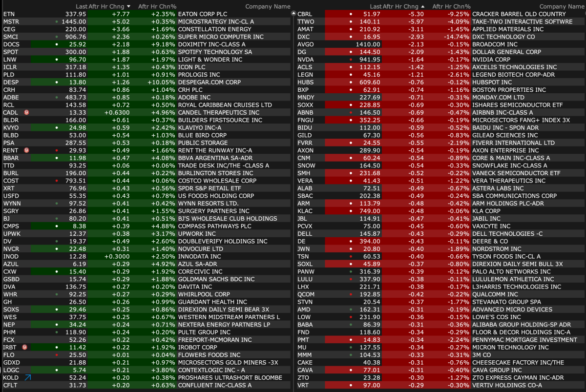Click the Company Name header in gainers table
The width and height of the screenshot is (586, 392).
point(268,6)
